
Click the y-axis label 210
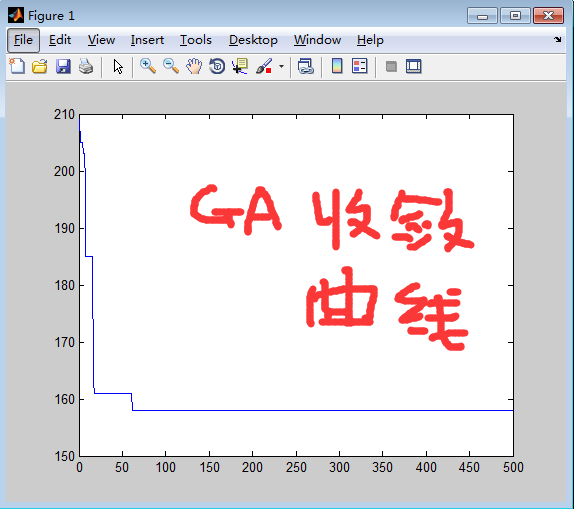pyautogui.click(x=64, y=115)
